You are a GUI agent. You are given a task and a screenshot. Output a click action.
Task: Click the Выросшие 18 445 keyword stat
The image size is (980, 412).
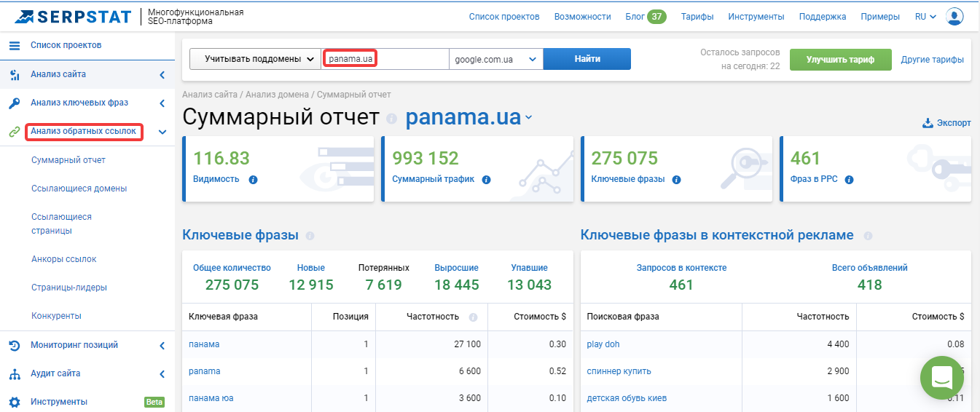(x=457, y=277)
